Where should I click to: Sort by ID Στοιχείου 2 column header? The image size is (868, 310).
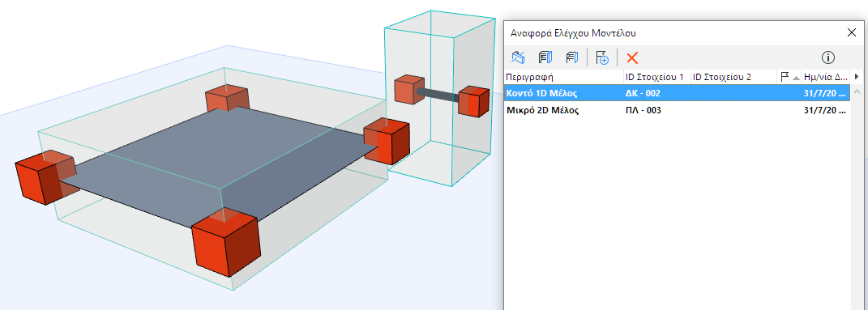click(x=734, y=77)
